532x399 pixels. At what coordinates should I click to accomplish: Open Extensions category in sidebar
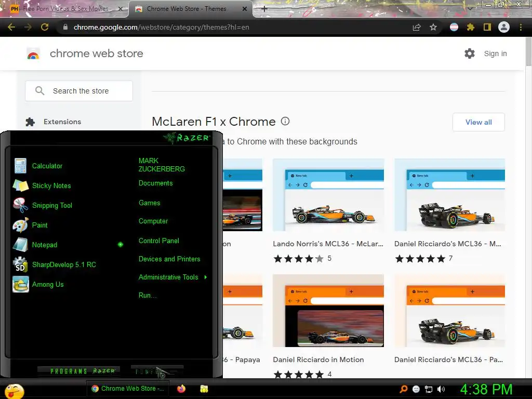point(62,122)
